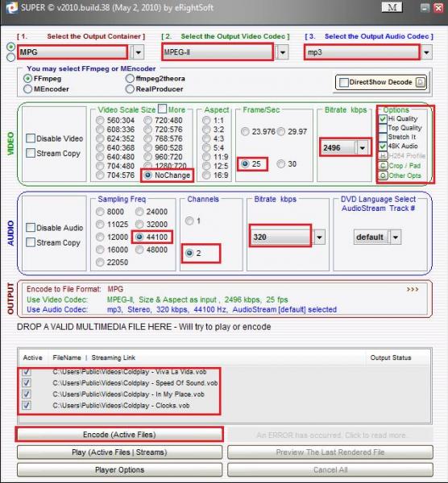Choose the 48000 sampling frequency
The image size is (448, 483).
tap(139, 250)
